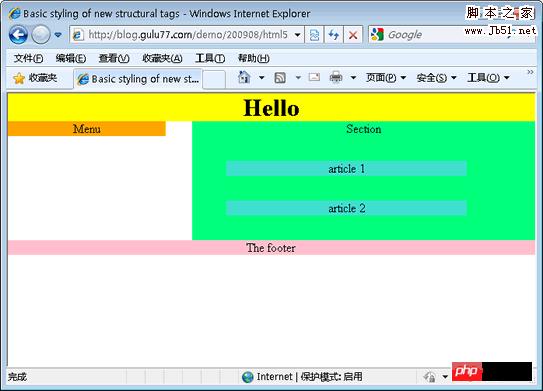Screen dimensions: 543x391
Task: Expand the Print dropdown arrow
Action: point(353,78)
